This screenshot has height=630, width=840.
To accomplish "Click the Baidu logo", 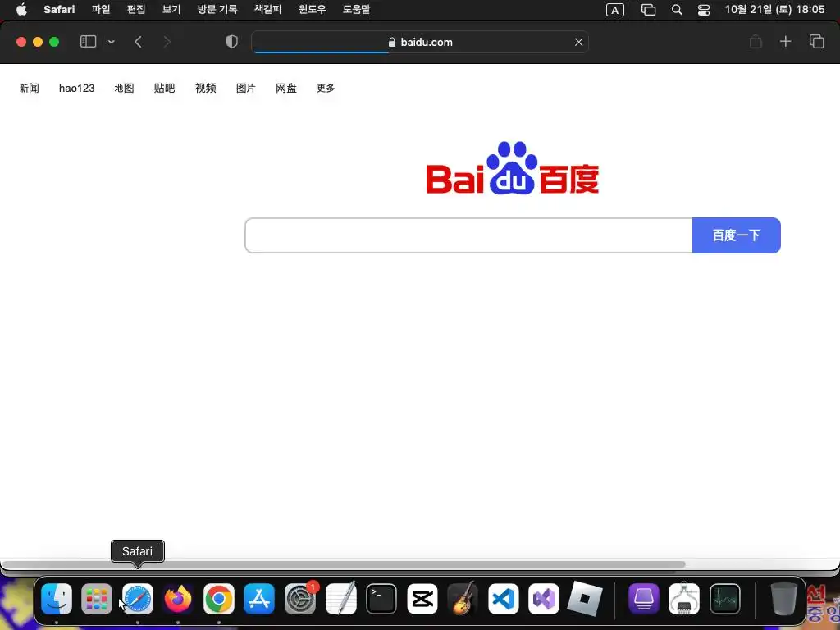I will (513, 167).
